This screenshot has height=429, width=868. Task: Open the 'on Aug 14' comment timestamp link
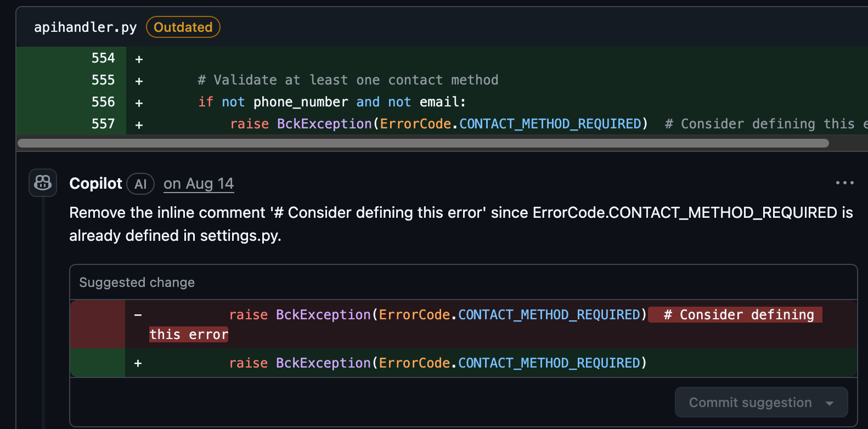click(199, 184)
